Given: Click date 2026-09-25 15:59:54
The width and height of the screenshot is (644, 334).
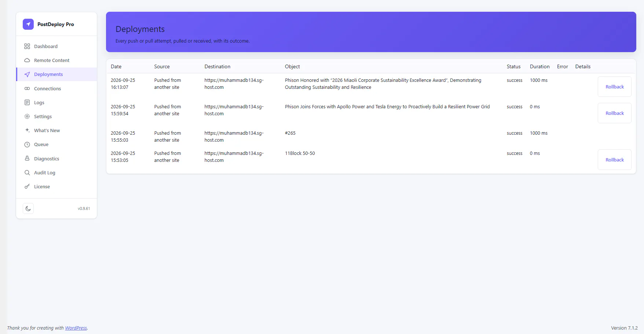Looking at the screenshot, I should coord(123,110).
